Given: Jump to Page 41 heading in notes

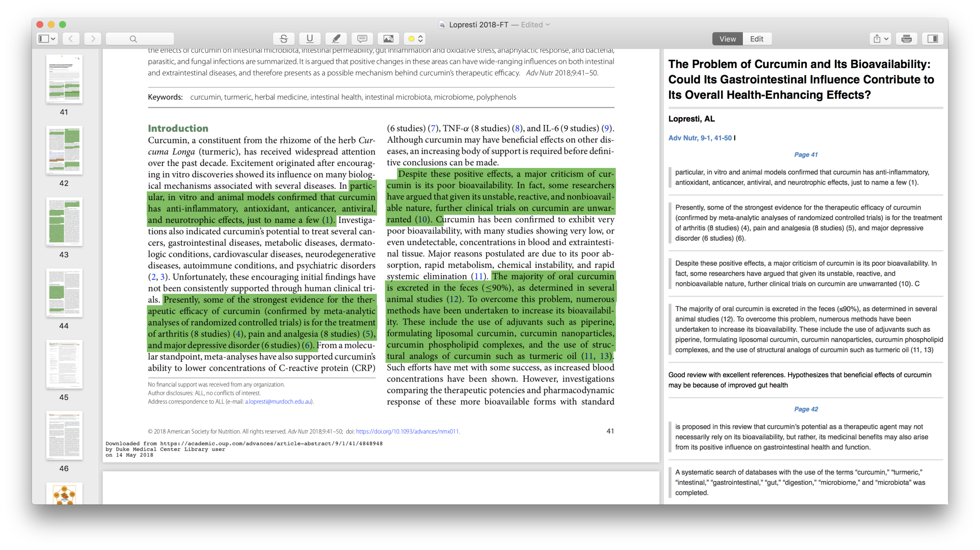Looking at the screenshot, I should coord(806,155).
